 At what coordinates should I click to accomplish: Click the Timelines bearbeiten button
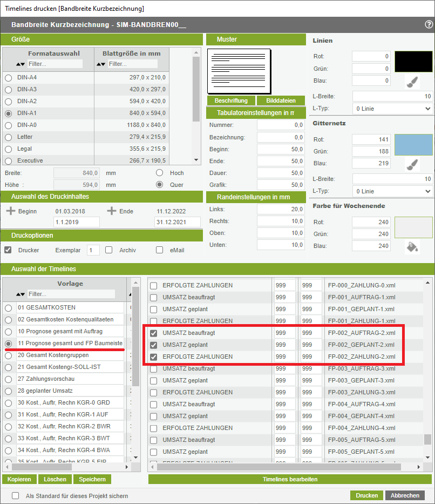click(x=290, y=479)
